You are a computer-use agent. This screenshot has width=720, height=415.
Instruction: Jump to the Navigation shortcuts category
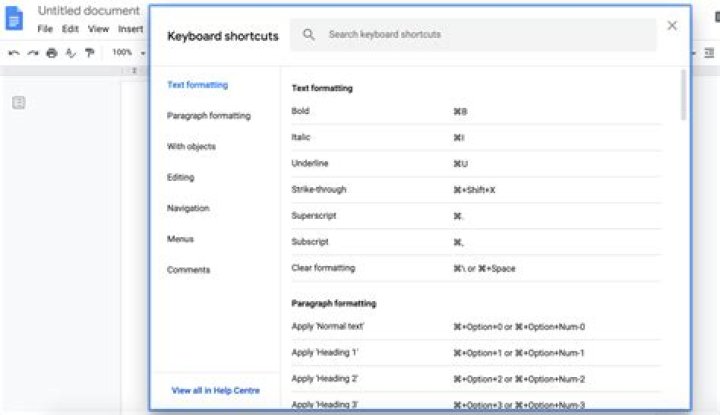[x=188, y=208]
